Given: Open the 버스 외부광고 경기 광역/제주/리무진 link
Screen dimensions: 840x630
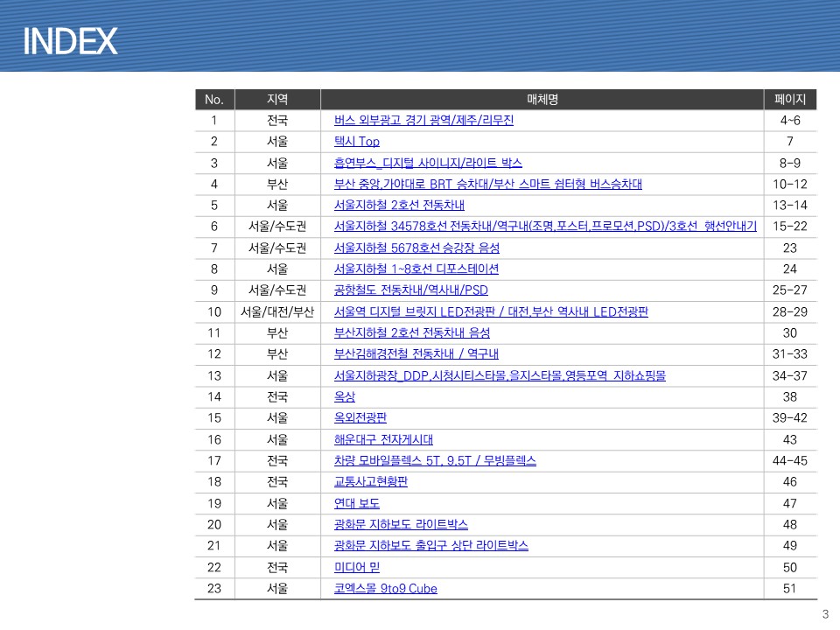Looking at the screenshot, I should pyautogui.click(x=423, y=120).
